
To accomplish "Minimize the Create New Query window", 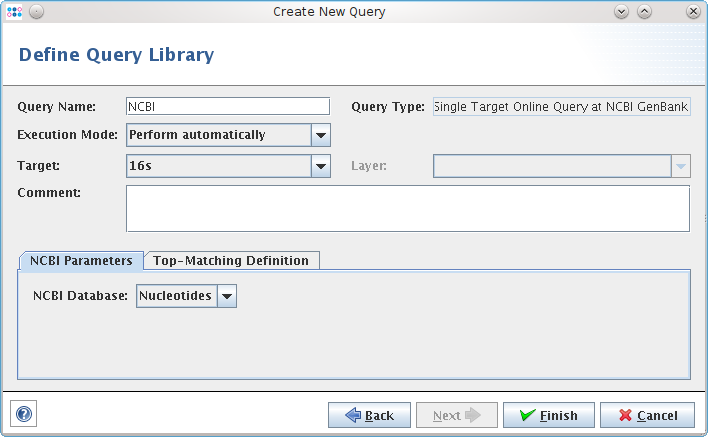I will (x=621, y=12).
